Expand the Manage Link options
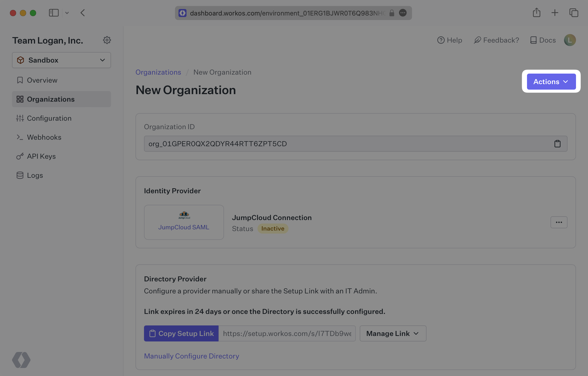This screenshot has width=588, height=376. (392, 333)
